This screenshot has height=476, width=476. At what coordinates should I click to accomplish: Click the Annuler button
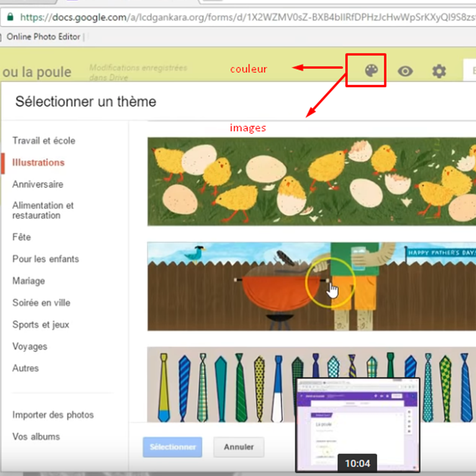tap(239, 447)
